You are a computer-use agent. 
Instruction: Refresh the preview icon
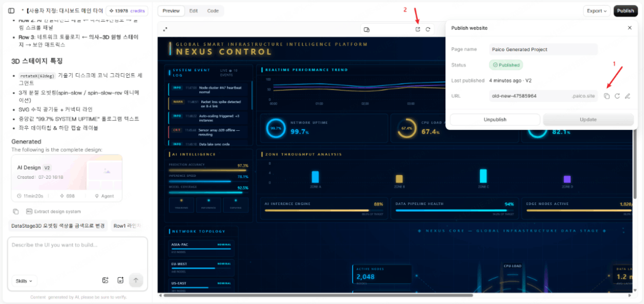coord(428,29)
